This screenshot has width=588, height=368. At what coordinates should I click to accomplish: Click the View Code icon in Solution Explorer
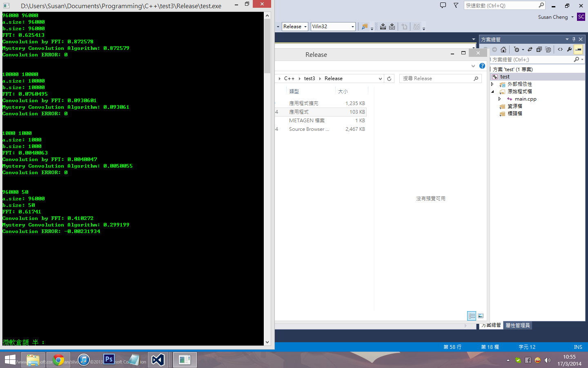560,49
